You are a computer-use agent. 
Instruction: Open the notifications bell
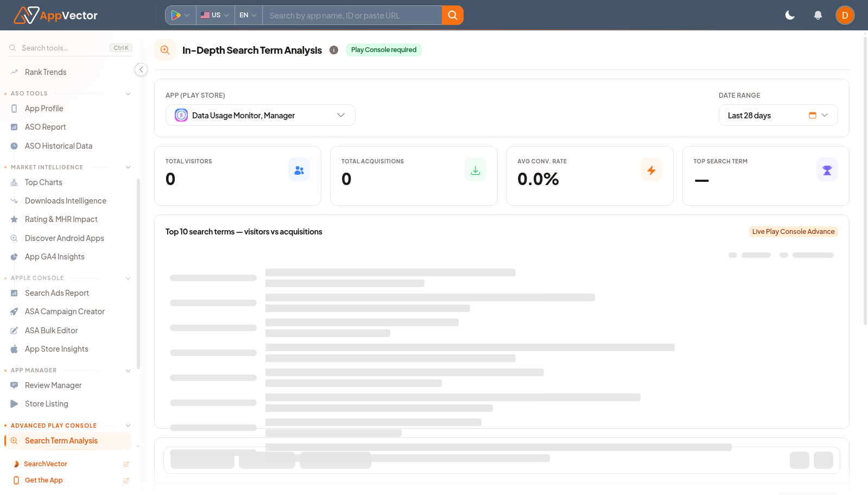(x=818, y=15)
